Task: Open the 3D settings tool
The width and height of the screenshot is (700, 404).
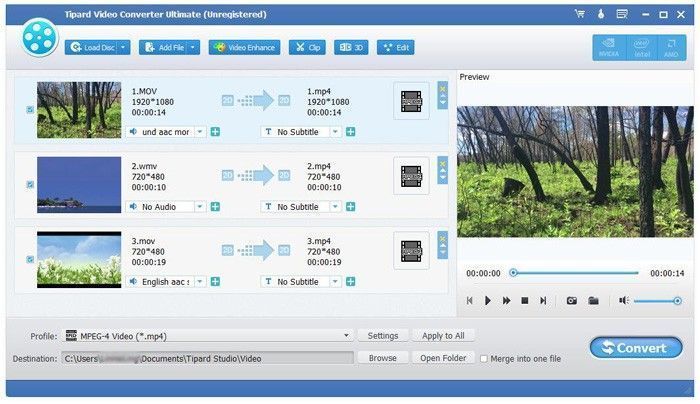Action: coord(350,47)
